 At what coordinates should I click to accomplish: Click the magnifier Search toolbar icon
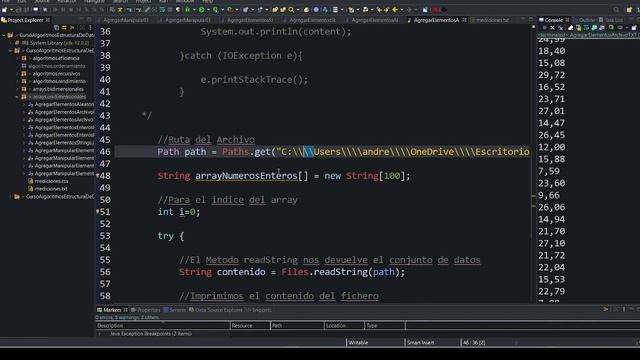[x=291, y=9]
